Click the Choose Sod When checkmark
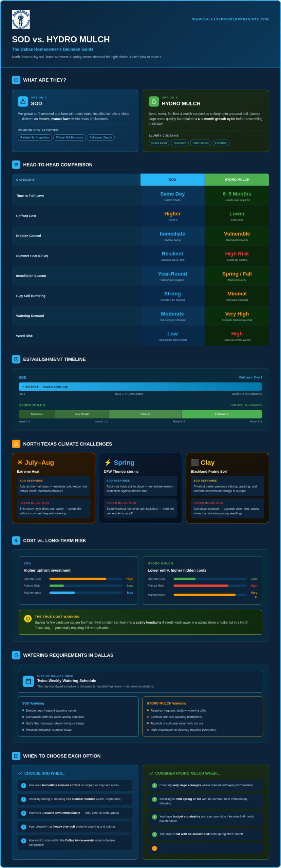The height and width of the screenshot is (868, 281). [20, 773]
